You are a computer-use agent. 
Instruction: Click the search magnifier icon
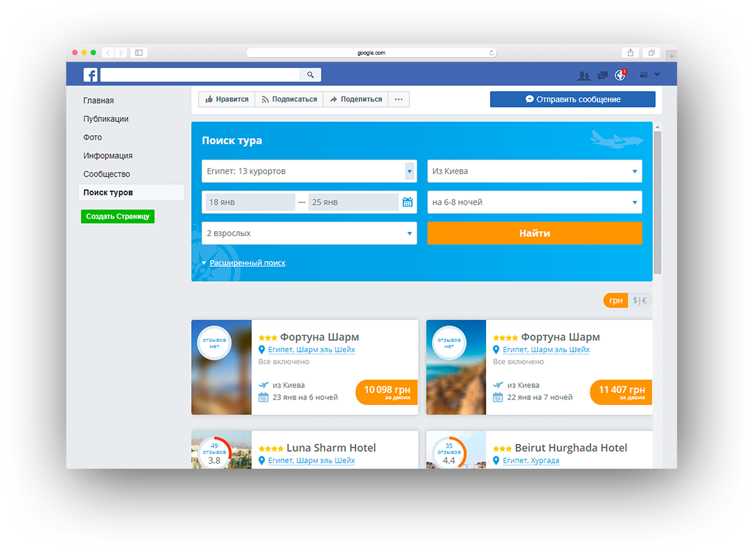(310, 75)
